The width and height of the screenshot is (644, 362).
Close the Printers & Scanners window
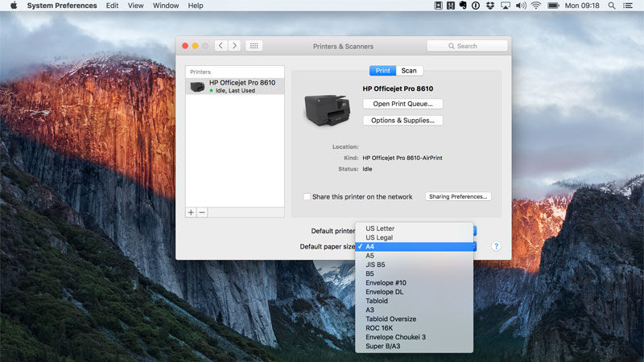pos(185,46)
